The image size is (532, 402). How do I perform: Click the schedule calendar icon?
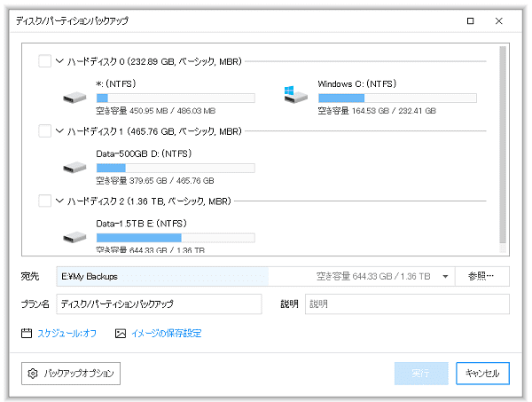[x=27, y=334]
